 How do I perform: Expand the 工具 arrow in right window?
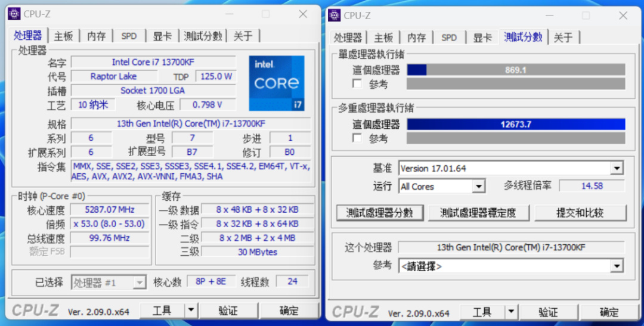coord(511,312)
